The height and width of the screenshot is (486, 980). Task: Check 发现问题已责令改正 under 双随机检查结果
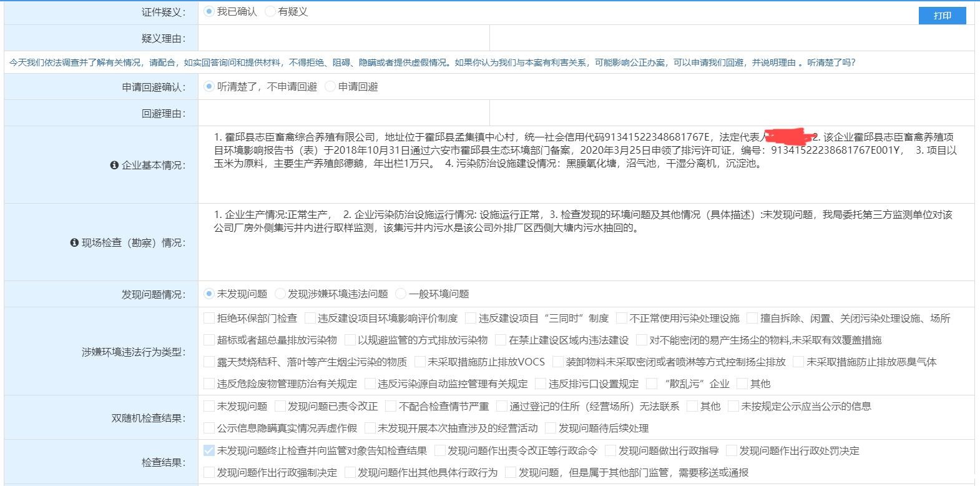[280, 407]
